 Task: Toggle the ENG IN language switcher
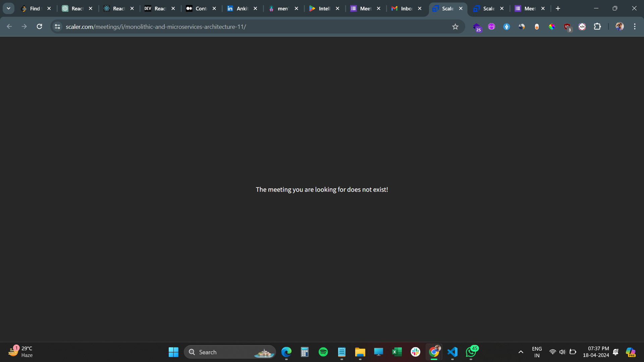pos(537,352)
